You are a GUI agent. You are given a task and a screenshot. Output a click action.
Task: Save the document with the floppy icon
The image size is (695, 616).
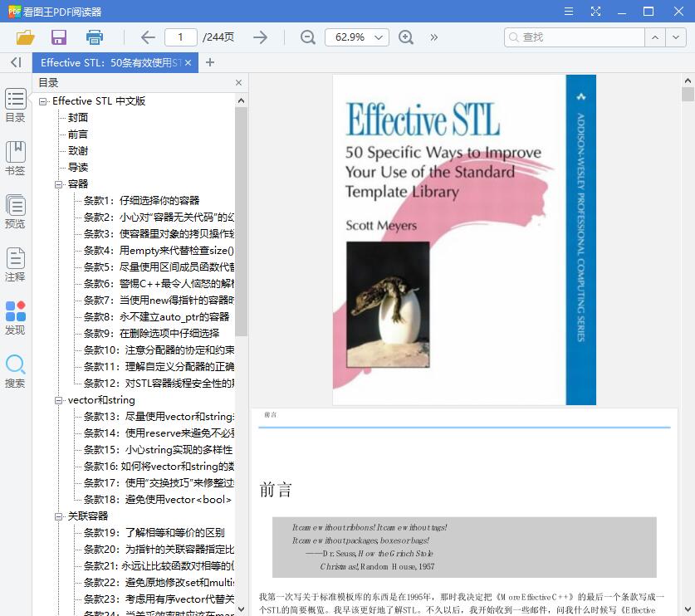(59, 37)
